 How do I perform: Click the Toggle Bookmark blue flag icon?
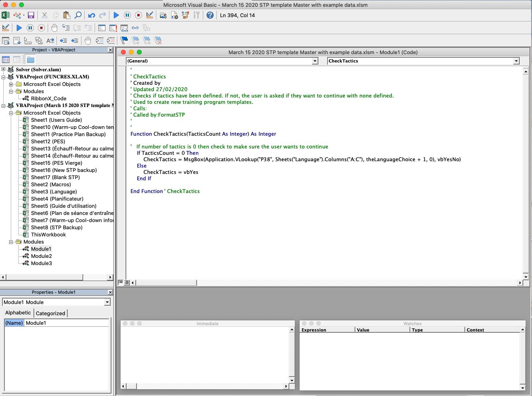point(124,41)
